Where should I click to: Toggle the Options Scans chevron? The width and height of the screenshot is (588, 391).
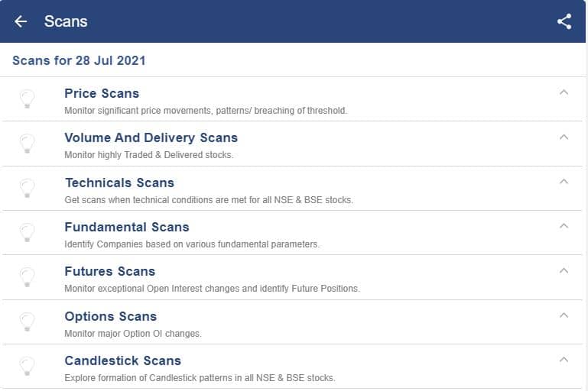point(564,315)
